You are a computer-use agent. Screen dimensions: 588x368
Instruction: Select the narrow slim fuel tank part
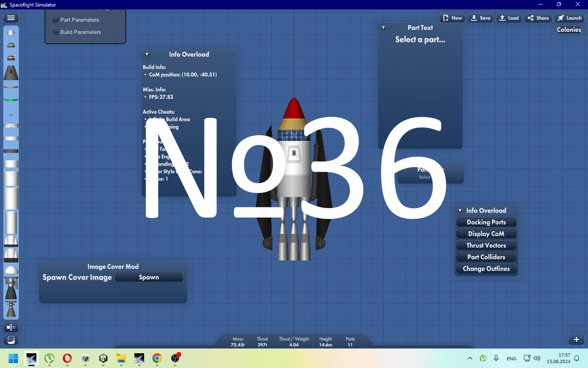[11, 222]
